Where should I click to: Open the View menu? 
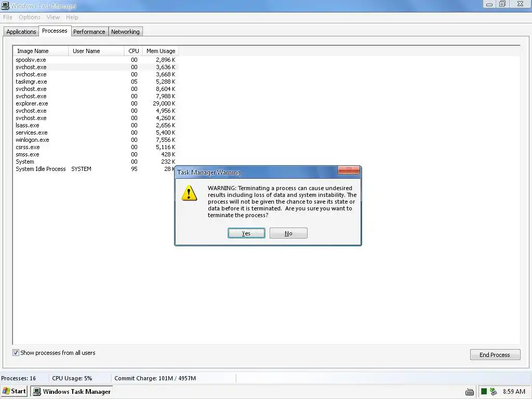[x=53, y=17]
